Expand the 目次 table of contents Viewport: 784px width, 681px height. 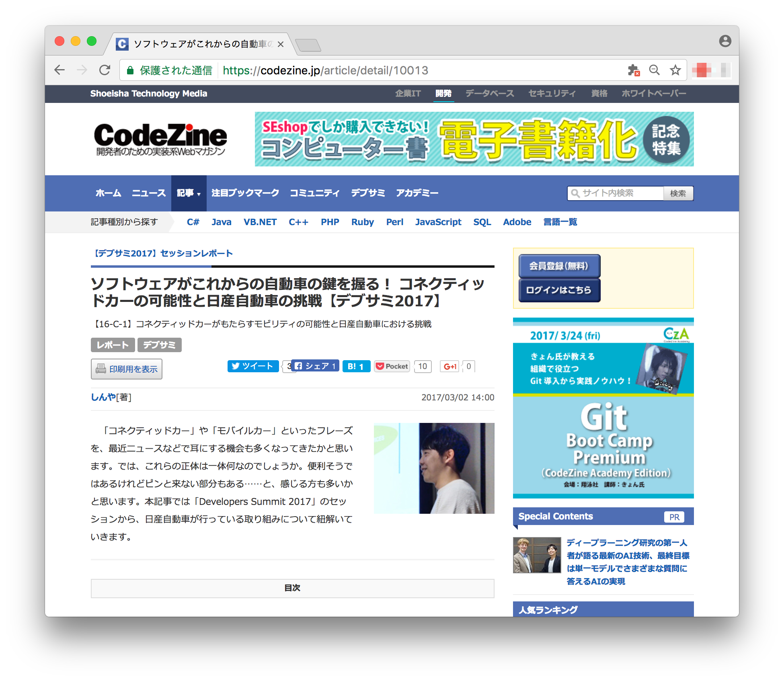coord(292,588)
